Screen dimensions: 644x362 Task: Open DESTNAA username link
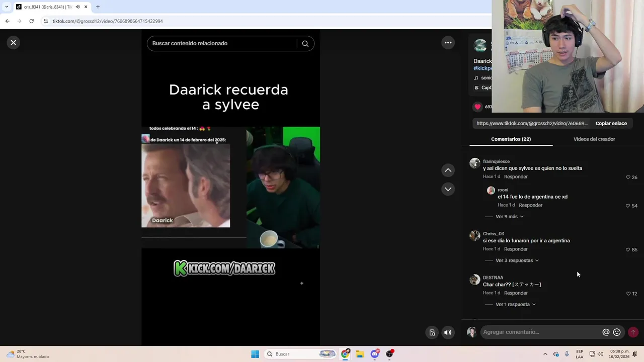tap(493, 278)
